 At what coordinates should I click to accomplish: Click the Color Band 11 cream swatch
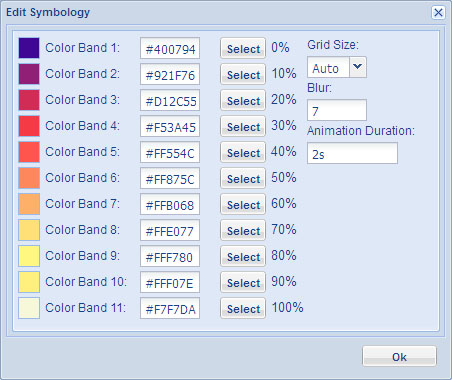click(29, 308)
